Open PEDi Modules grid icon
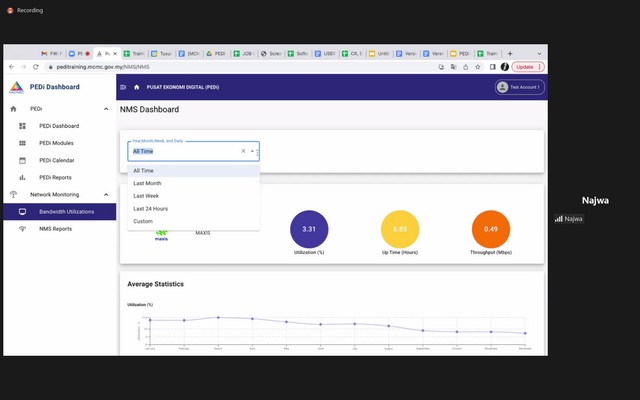Viewport: 640px width, 400px height. (23, 143)
